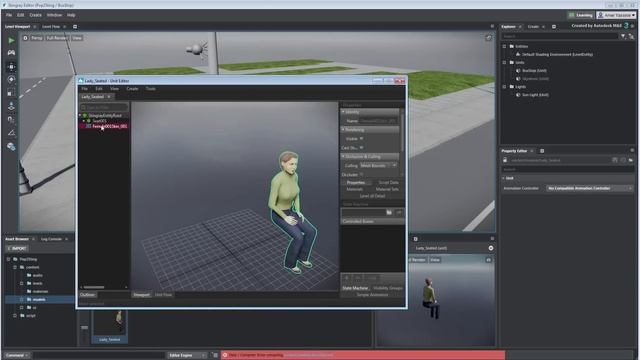
Task: Click the View button in Level Viewport toolbar
Action: pos(77,38)
